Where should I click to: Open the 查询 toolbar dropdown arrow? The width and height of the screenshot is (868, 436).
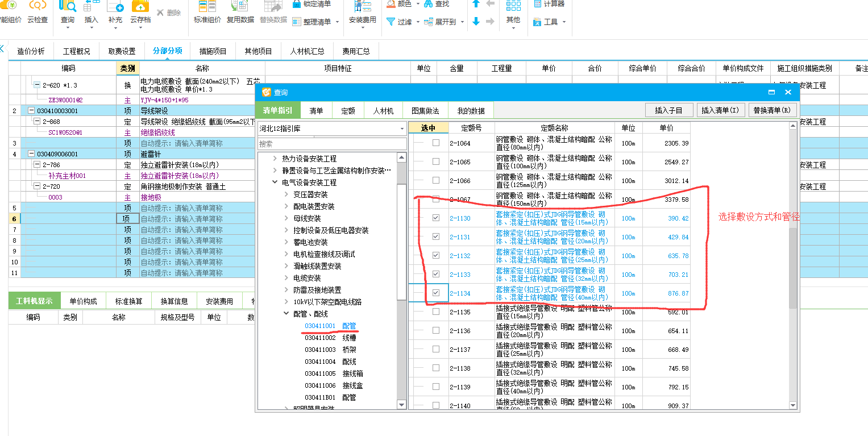68,29
